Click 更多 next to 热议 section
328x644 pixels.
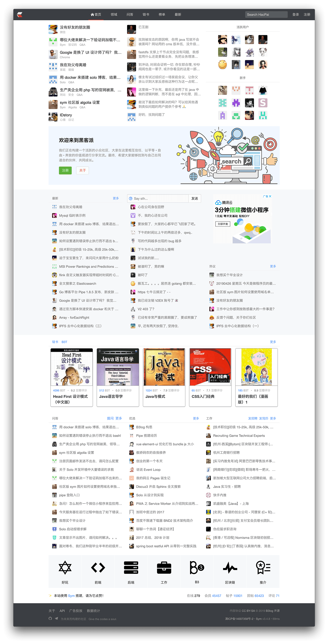pyautogui.click(x=273, y=266)
